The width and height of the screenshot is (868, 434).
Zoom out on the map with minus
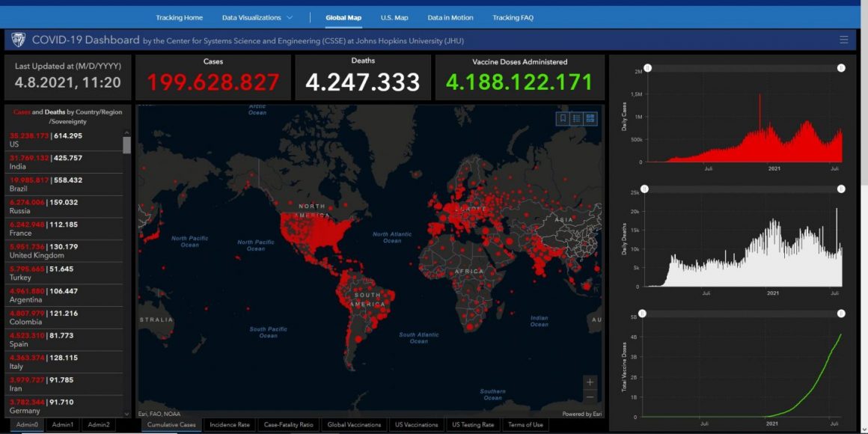pyautogui.click(x=590, y=397)
